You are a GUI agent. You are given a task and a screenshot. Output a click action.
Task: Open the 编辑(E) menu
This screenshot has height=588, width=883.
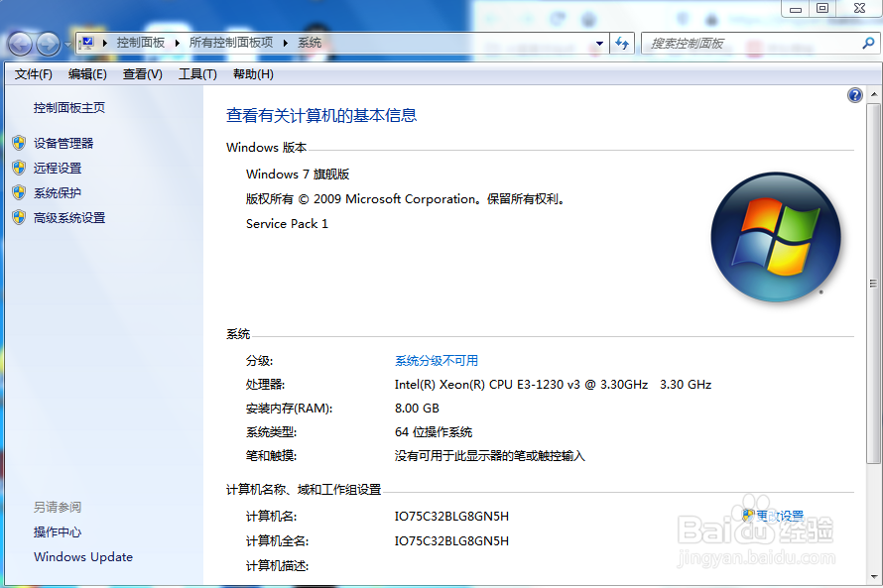(87, 74)
